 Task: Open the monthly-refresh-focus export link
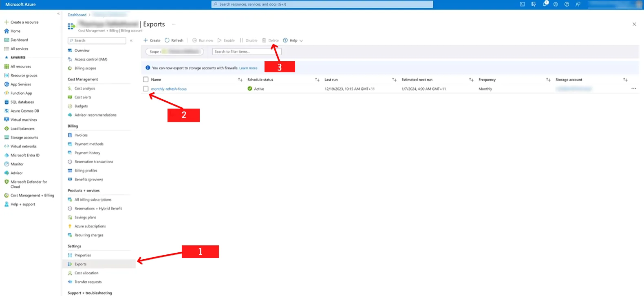point(169,89)
